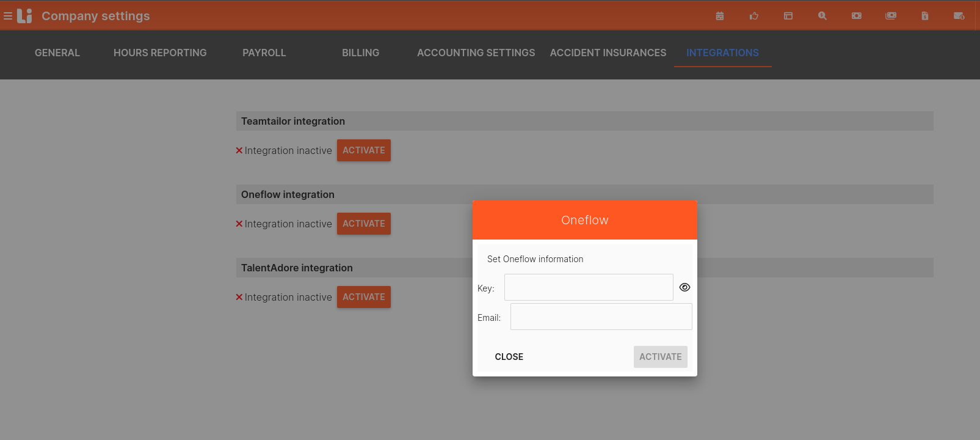Click TalentAdore 'Integration inactive' status text

point(288,297)
